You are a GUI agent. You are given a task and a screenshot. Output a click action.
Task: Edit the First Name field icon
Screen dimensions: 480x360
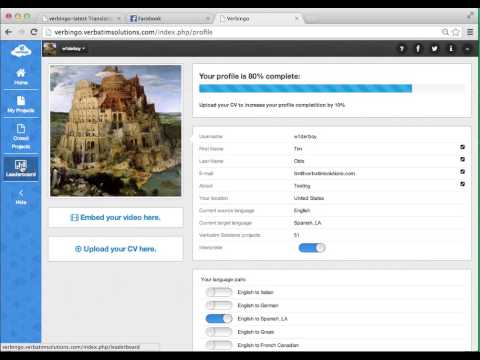point(462,147)
